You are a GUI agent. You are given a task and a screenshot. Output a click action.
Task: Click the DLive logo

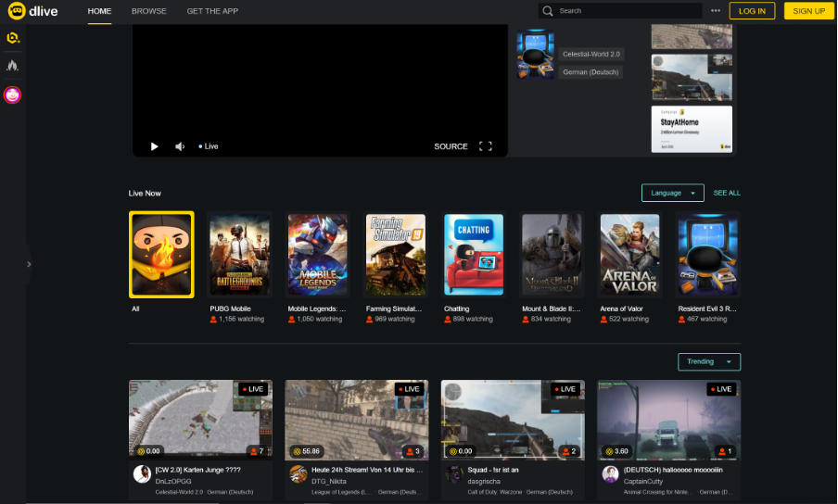click(x=32, y=11)
